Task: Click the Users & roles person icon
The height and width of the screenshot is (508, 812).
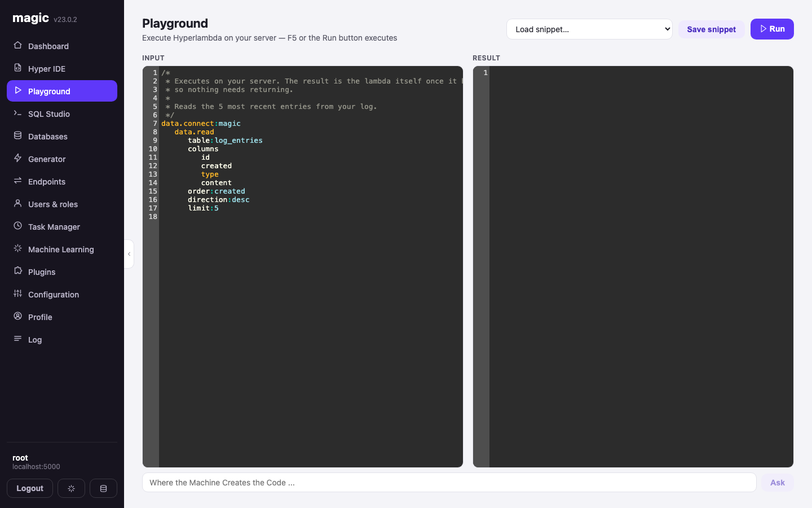Action: [17, 203]
